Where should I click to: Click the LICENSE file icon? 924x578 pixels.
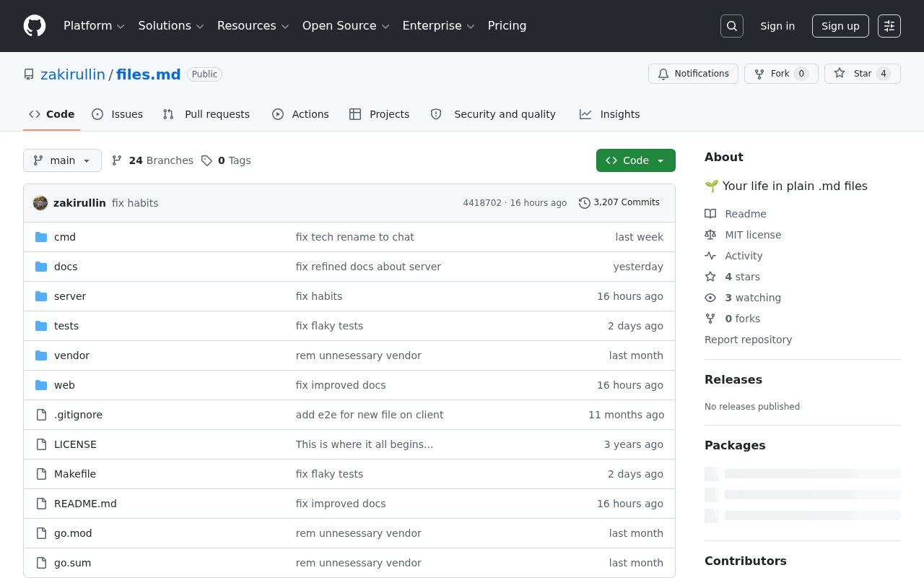point(41,444)
